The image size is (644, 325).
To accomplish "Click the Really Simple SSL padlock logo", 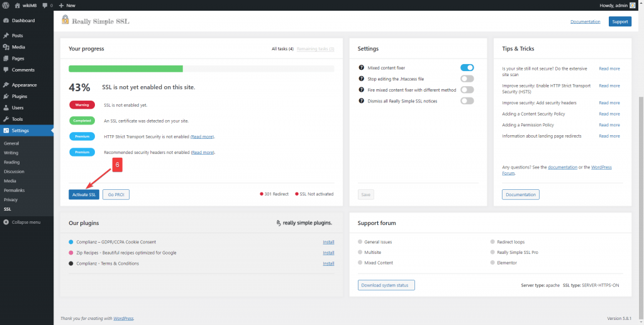I will pyautogui.click(x=65, y=19).
